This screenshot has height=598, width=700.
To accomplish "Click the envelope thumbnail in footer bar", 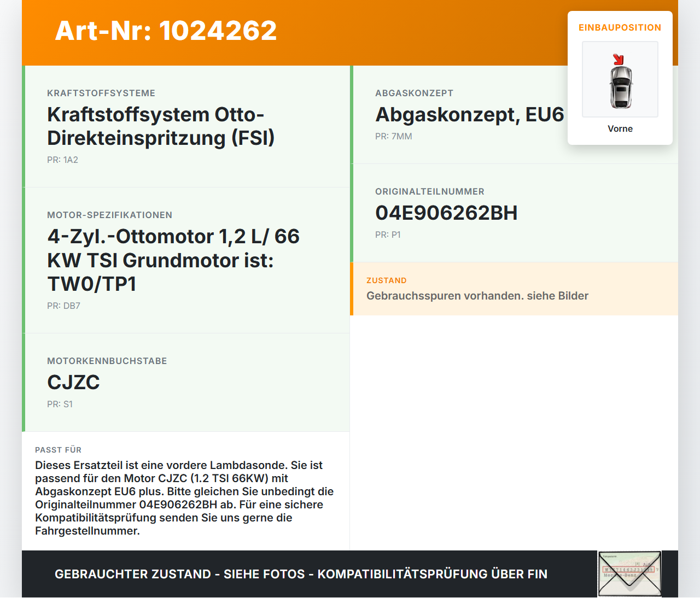I will [629, 574].
